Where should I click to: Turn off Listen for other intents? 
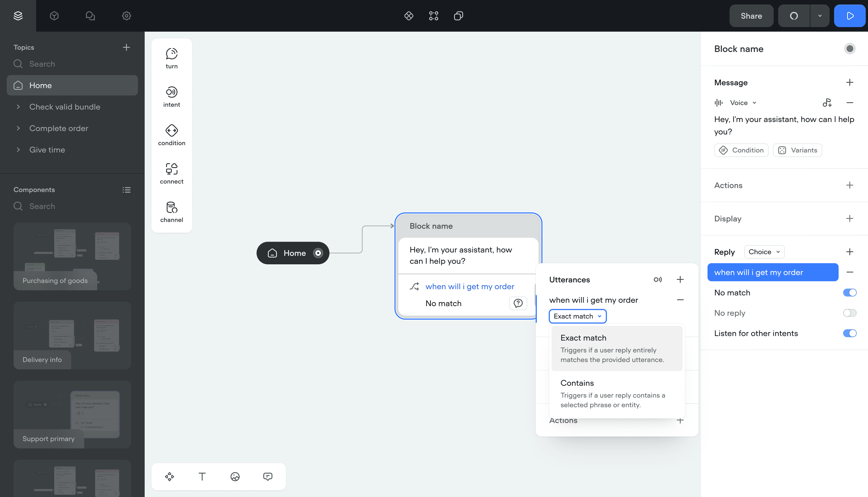[849, 333]
